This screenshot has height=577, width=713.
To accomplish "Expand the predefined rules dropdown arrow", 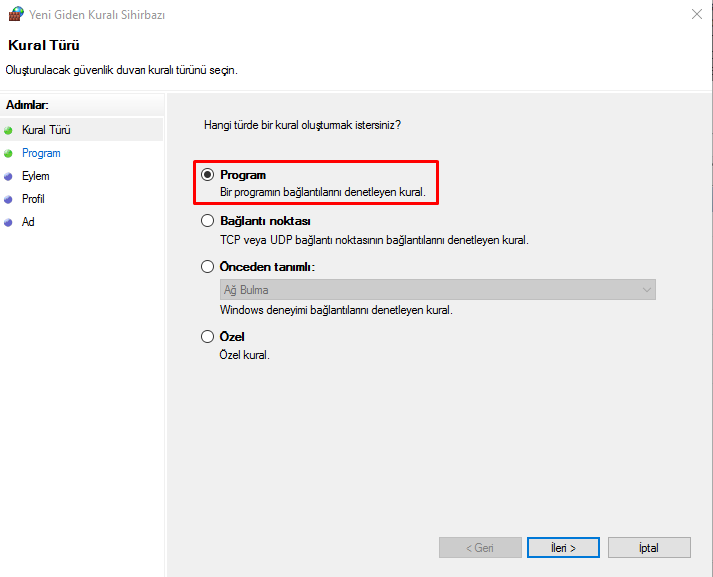I will (x=646, y=290).
